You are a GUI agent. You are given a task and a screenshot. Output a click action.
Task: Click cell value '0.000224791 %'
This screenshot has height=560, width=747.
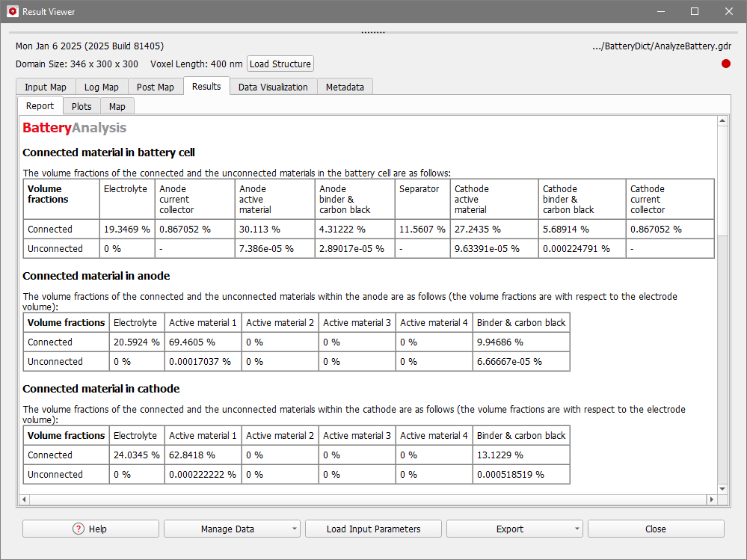[576, 248]
